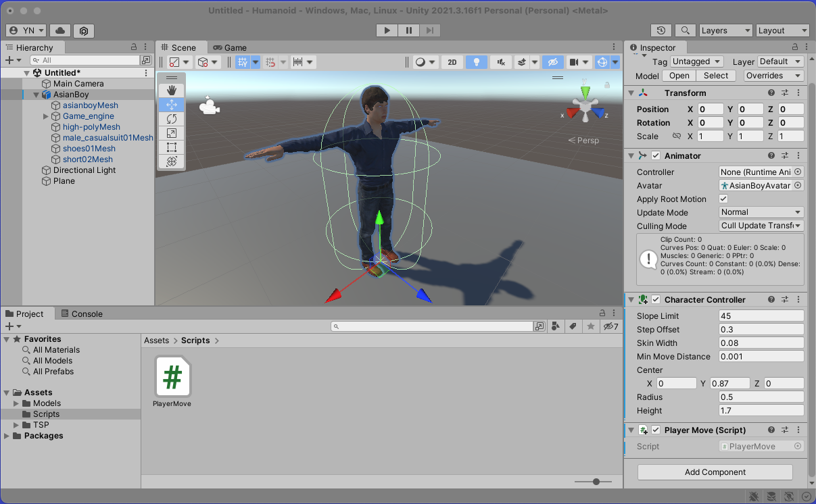Disable the Character Controller component checkbox

(656, 300)
